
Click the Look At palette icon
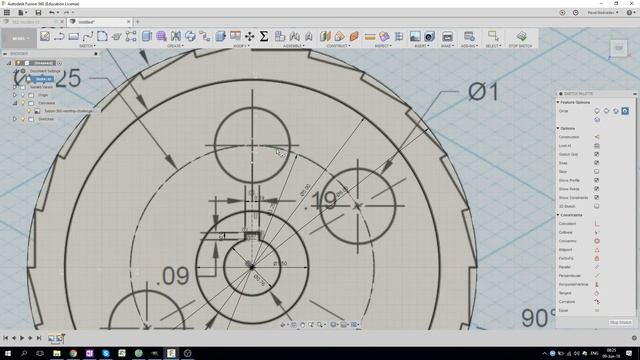click(597, 146)
